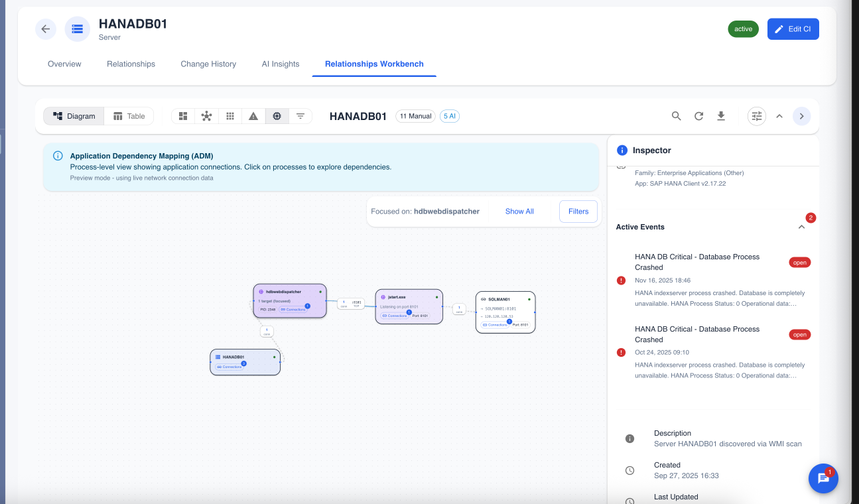This screenshot has width=859, height=504.
Task: Collapse the Active Events section
Action: pyautogui.click(x=801, y=226)
